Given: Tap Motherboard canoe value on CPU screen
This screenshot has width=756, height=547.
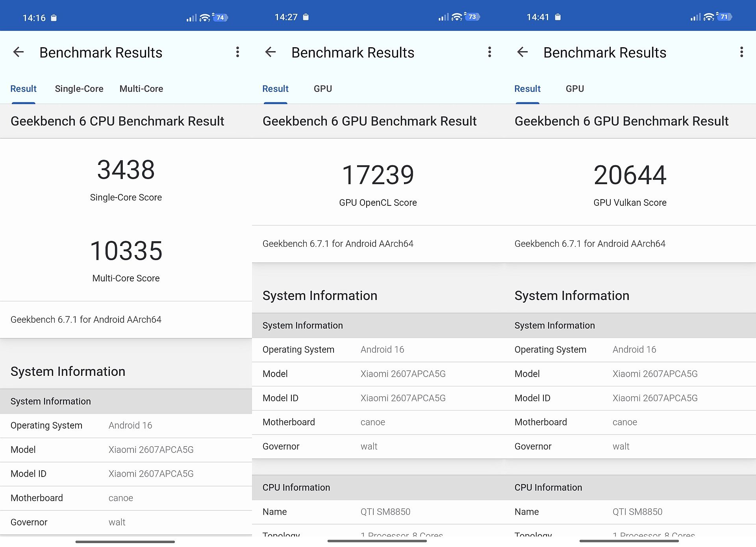Looking at the screenshot, I should point(121,498).
